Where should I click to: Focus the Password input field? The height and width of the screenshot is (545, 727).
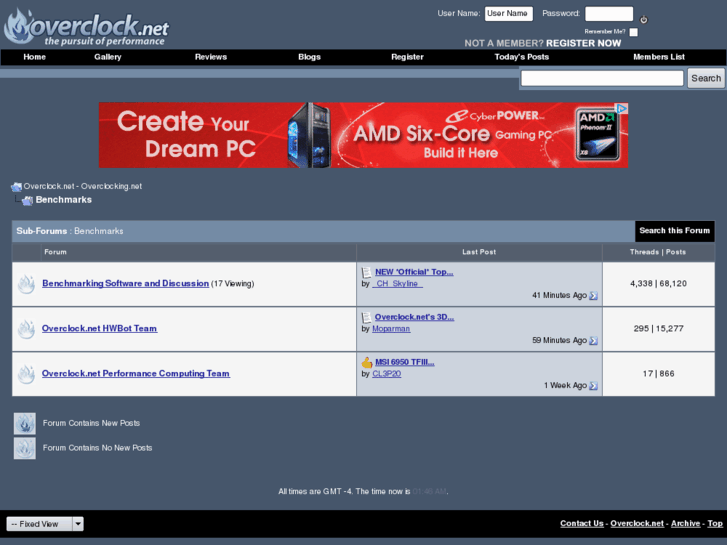pos(609,13)
